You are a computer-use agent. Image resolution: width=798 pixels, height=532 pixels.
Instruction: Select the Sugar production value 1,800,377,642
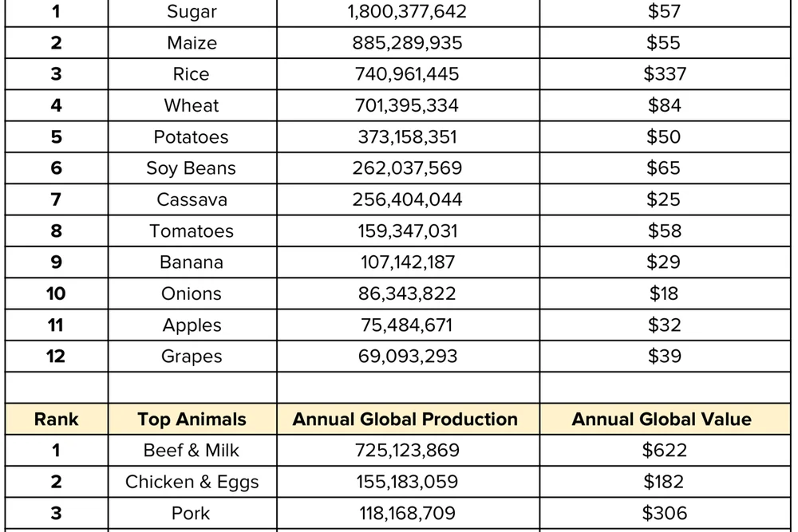coord(407,12)
